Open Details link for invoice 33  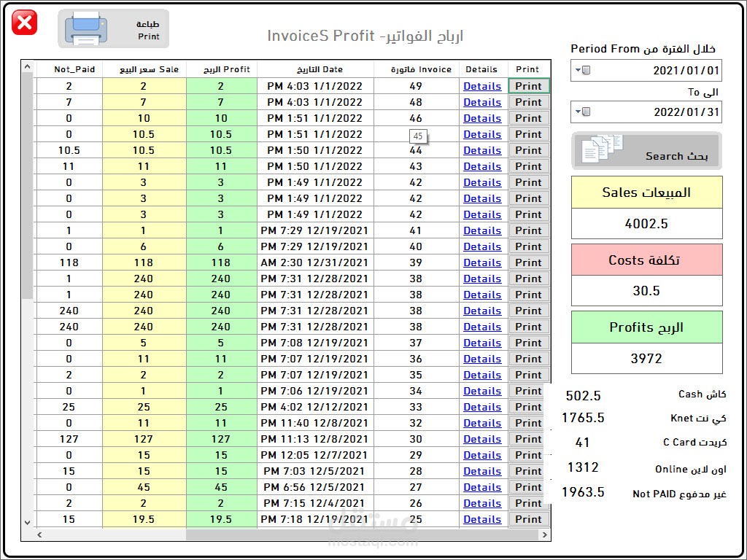[x=482, y=407]
